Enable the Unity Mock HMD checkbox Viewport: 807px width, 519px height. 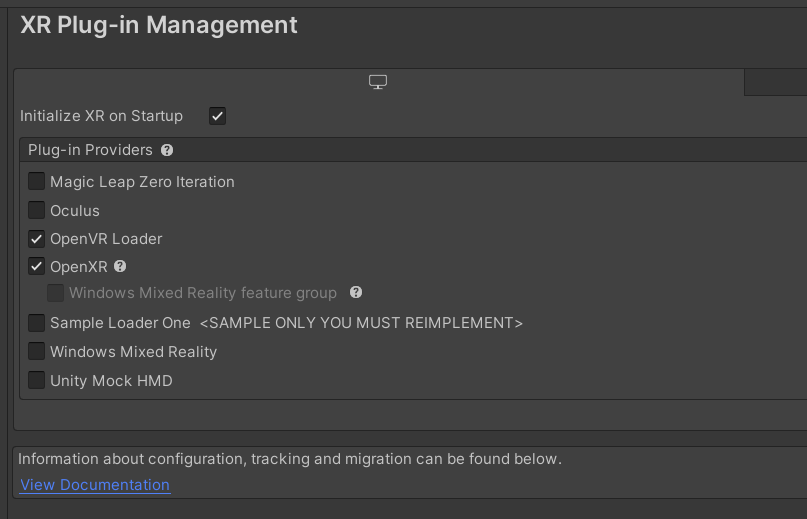point(37,381)
